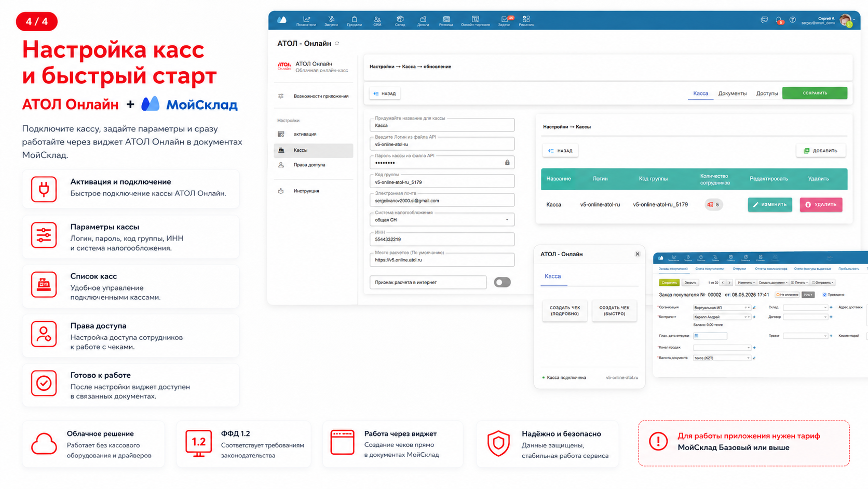Click the МойСклад logo in the top bar
This screenshot has height=489, width=868.
282,20
